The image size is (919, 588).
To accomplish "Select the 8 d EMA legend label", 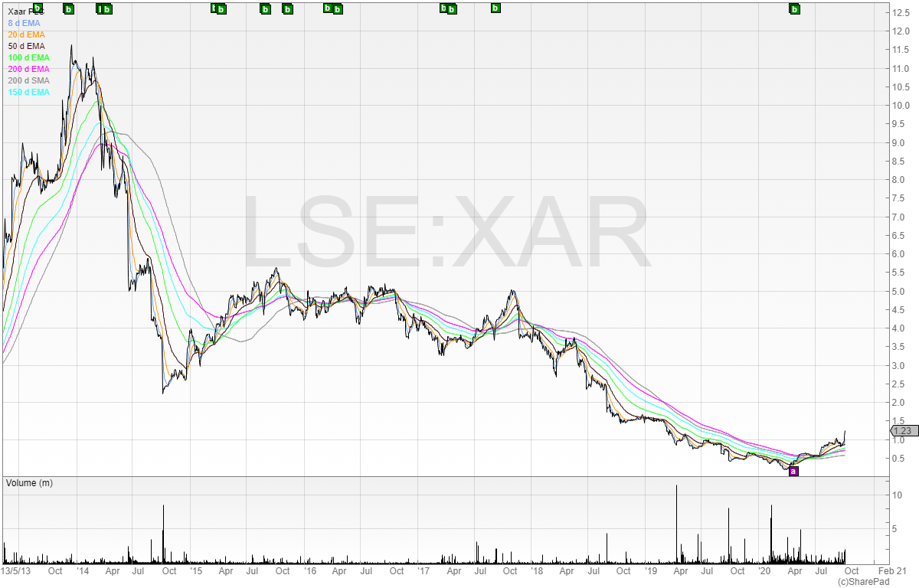I will 26,24.
